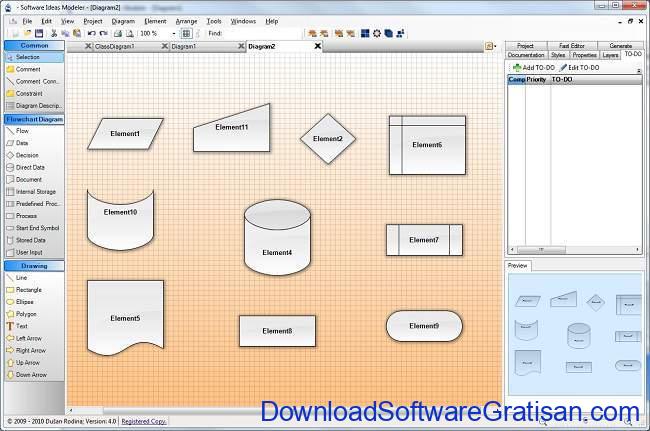Click the Edit TO-DO button
Screen dimensions: 650x431
[580, 67]
